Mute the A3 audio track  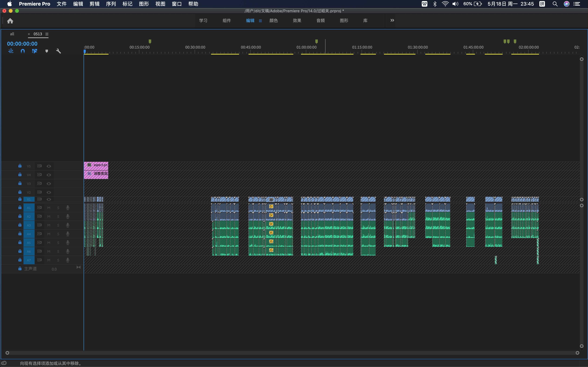click(49, 225)
